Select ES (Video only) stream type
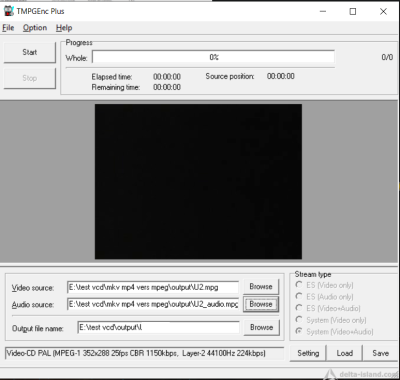Viewport: 400px width, 380px height. point(325,285)
